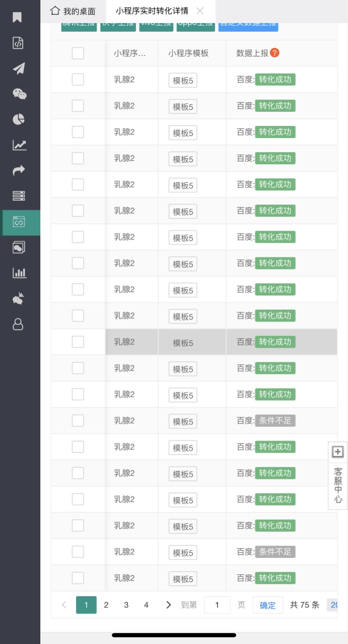Viewport: 348px width, 644px height.
Task: Click the 确定 page jump button
Action: point(268,605)
